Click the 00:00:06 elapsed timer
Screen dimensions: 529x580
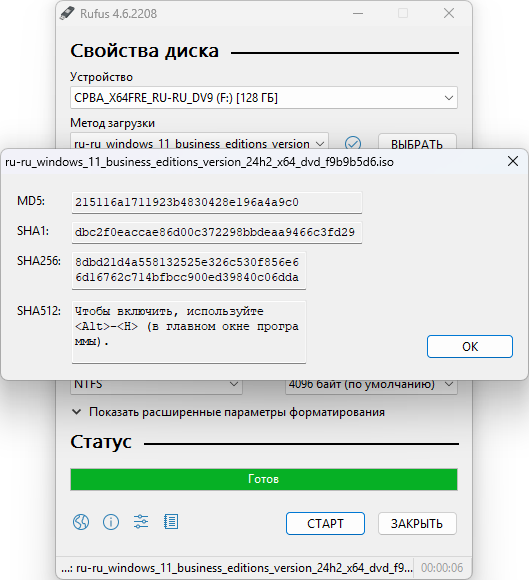click(x=442, y=568)
